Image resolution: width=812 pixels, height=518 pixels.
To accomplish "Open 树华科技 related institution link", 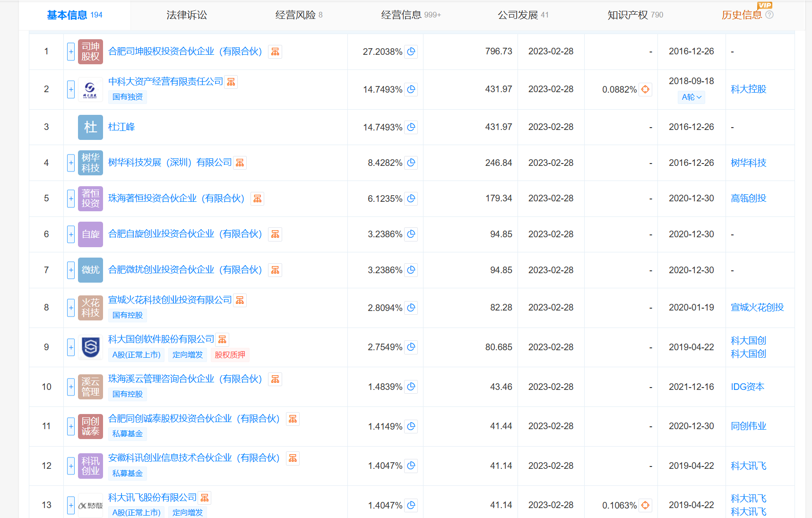I will (x=748, y=163).
